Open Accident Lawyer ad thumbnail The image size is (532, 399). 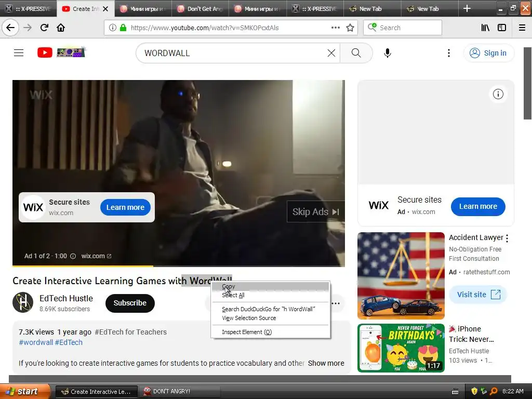[x=401, y=275]
